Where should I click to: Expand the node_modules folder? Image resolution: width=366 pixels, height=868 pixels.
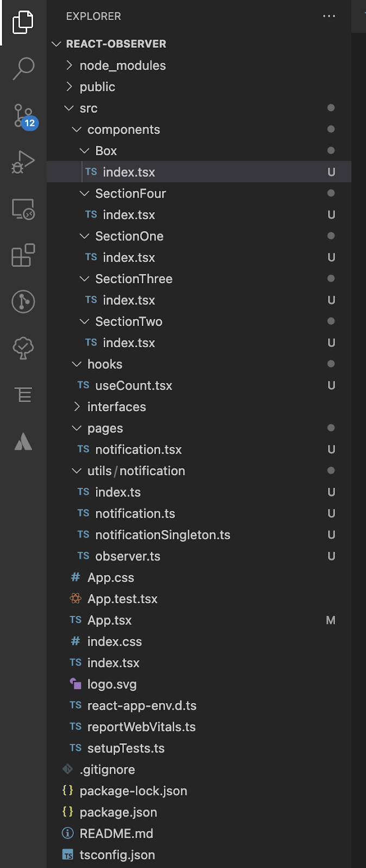(x=70, y=65)
